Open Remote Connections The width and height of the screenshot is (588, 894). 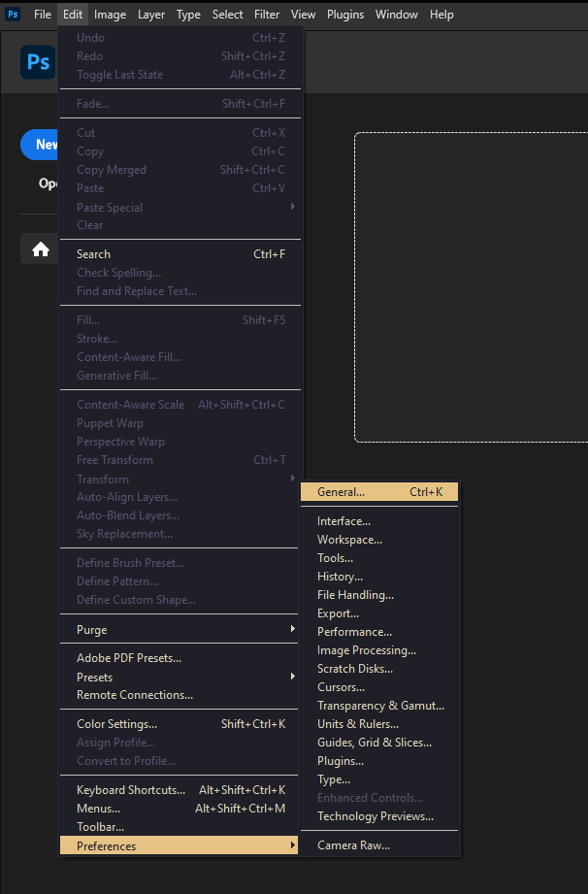[x=180, y=695]
